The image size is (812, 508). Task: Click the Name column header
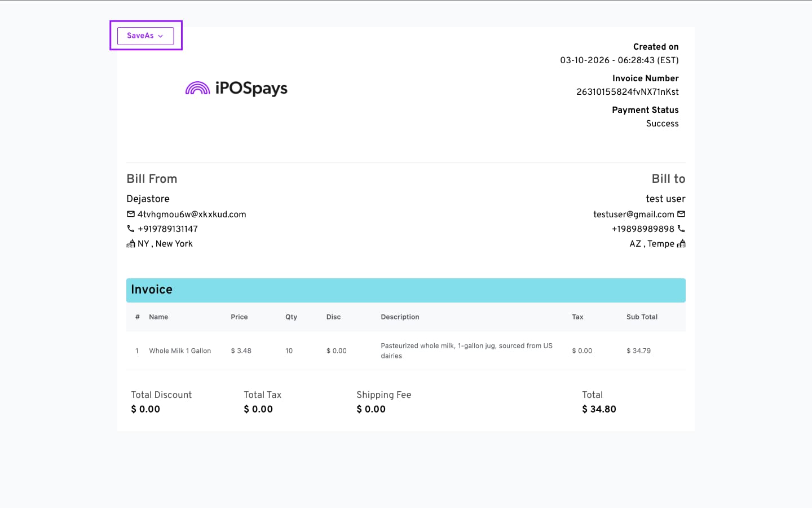(158, 317)
